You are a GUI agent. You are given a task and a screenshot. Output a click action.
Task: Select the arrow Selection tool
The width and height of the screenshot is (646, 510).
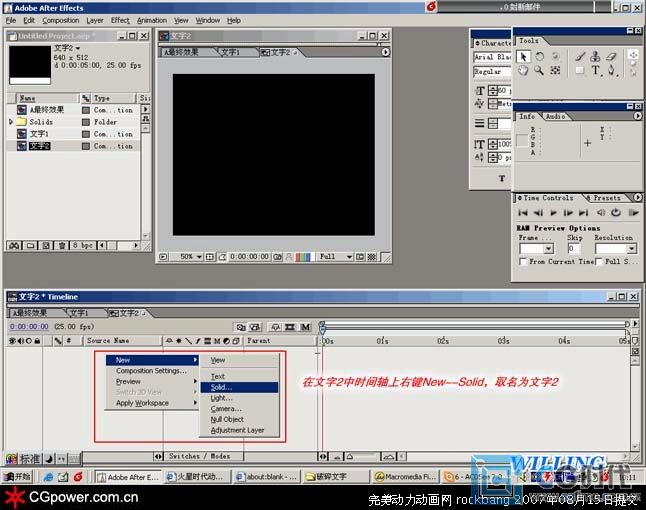pyautogui.click(x=523, y=56)
